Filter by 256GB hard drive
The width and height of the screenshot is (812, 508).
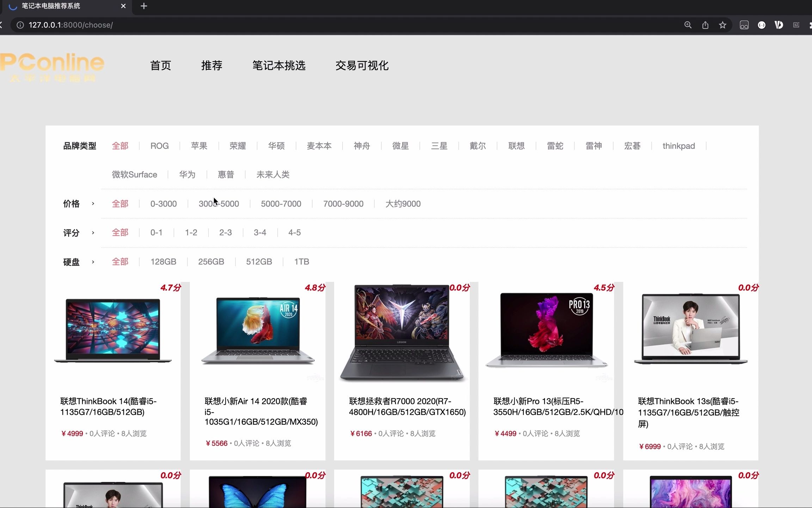pos(211,262)
